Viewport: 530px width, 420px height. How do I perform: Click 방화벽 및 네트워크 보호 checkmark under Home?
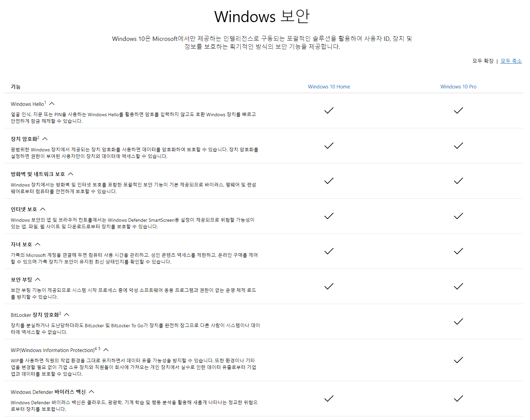click(x=329, y=181)
